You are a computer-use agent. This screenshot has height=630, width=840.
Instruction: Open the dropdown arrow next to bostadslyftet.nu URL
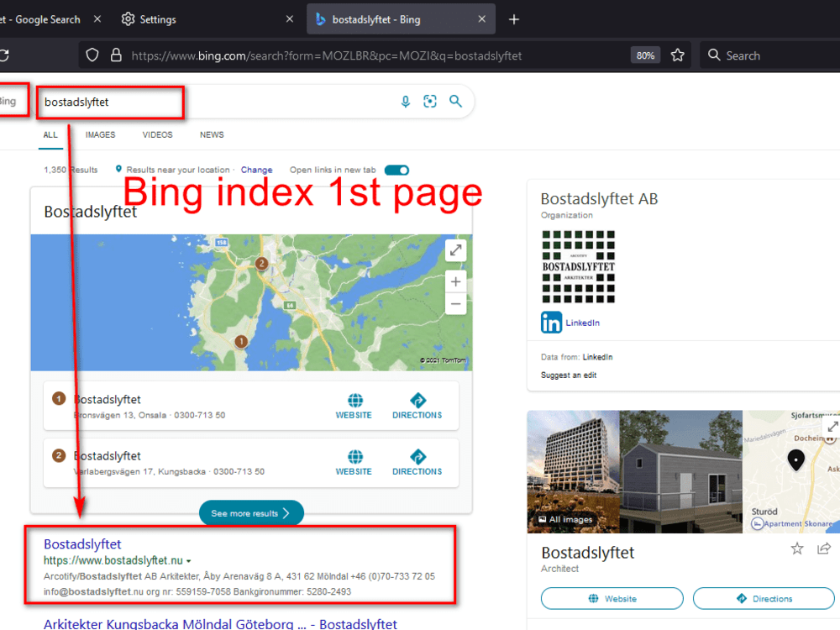pyautogui.click(x=188, y=561)
